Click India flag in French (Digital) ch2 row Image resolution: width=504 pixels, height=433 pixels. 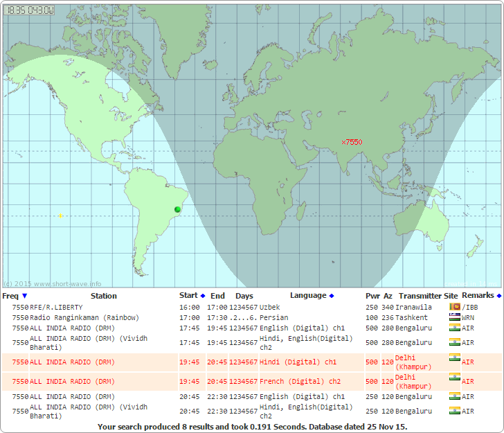(454, 377)
